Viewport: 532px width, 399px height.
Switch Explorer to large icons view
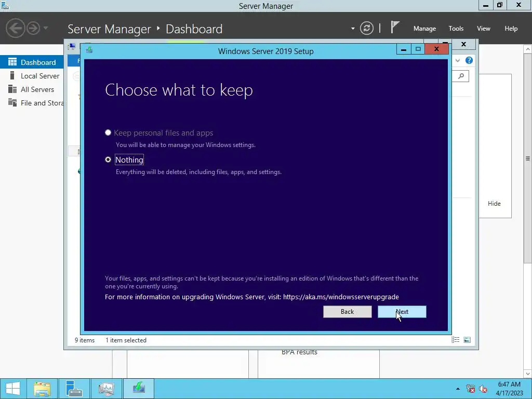tap(467, 340)
